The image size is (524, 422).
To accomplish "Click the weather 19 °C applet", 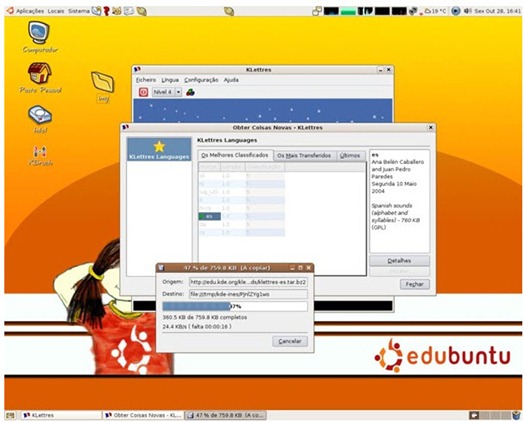I will pos(435,11).
